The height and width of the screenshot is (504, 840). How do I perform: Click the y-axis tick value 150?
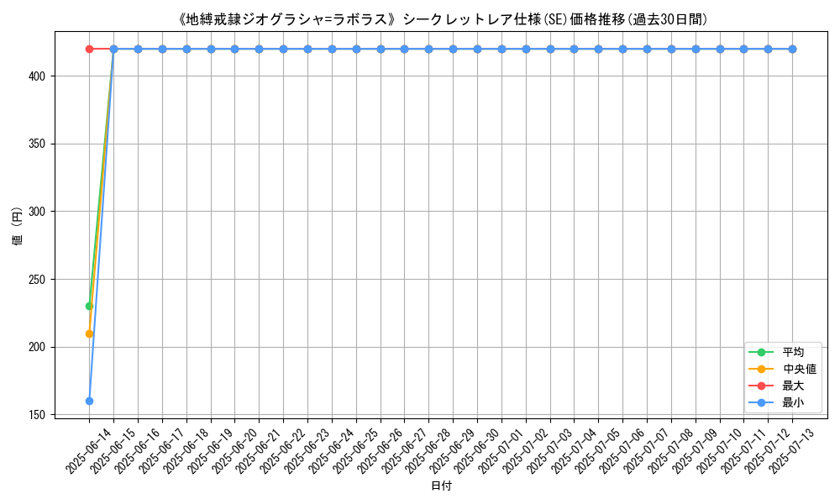click(36, 415)
